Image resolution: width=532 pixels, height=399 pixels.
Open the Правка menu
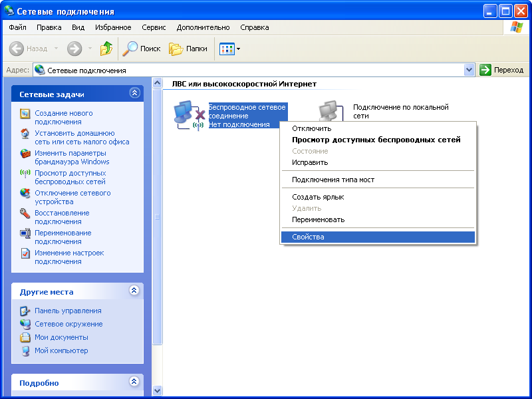49,27
